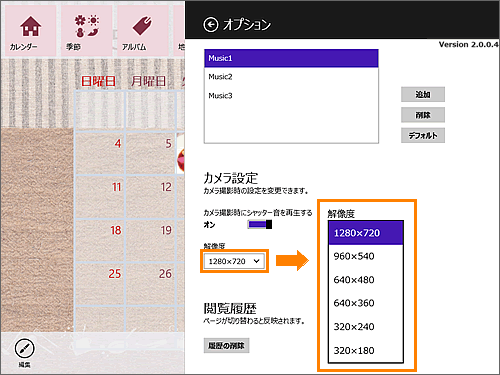Click the 編集 brush icon
This screenshot has height=375, width=500.
point(24,348)
